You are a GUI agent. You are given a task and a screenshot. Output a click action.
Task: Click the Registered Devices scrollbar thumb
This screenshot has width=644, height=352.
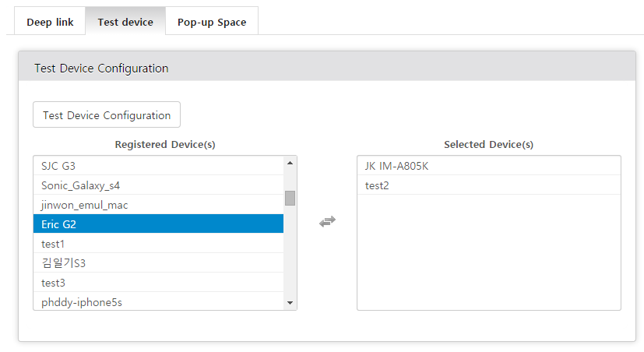tap(290, 198)
